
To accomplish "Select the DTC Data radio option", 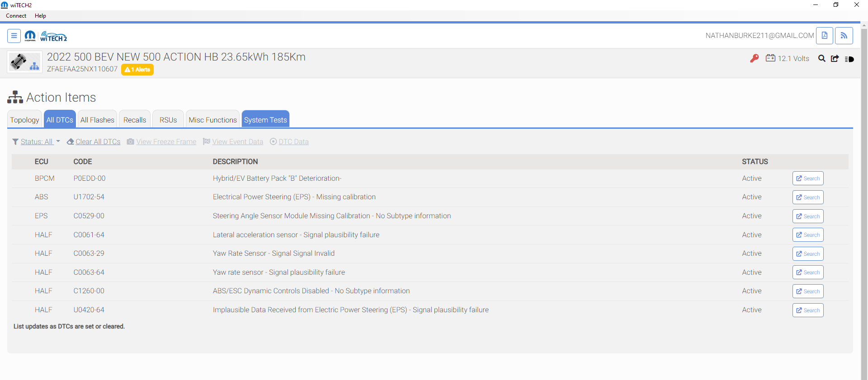I will tap(273, 142).
